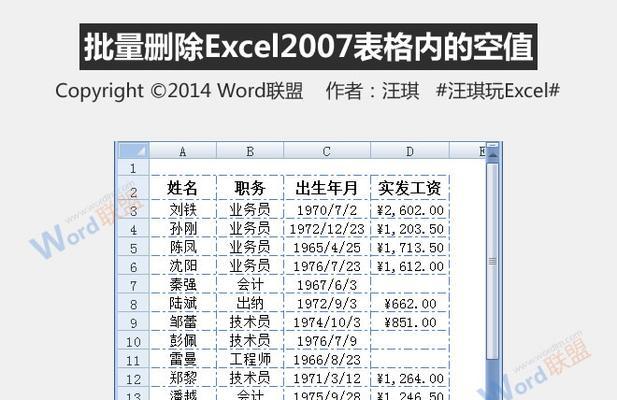Click date cell 1970/7/2
The width and height of the screenshot is (617, 400).
pos(327,210)
